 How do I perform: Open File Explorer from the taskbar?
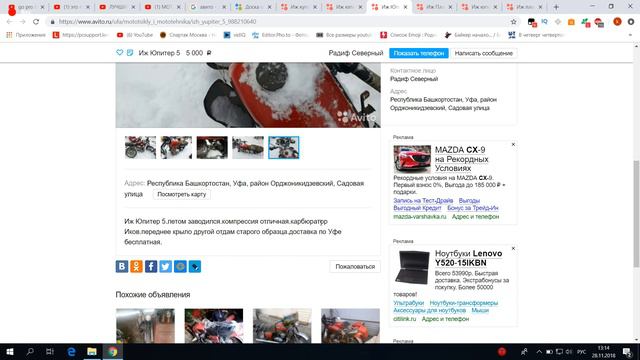[x=92, y=351]
